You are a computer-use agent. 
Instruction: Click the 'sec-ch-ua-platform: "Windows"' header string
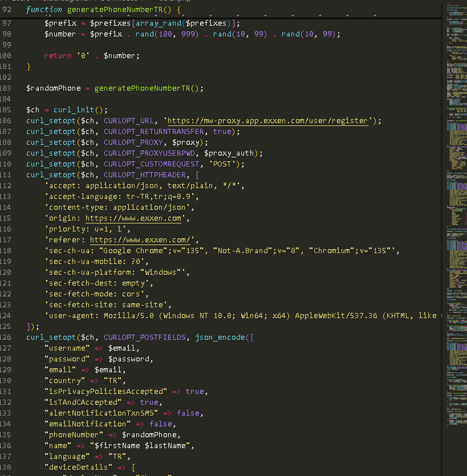[x=115, y=272]
